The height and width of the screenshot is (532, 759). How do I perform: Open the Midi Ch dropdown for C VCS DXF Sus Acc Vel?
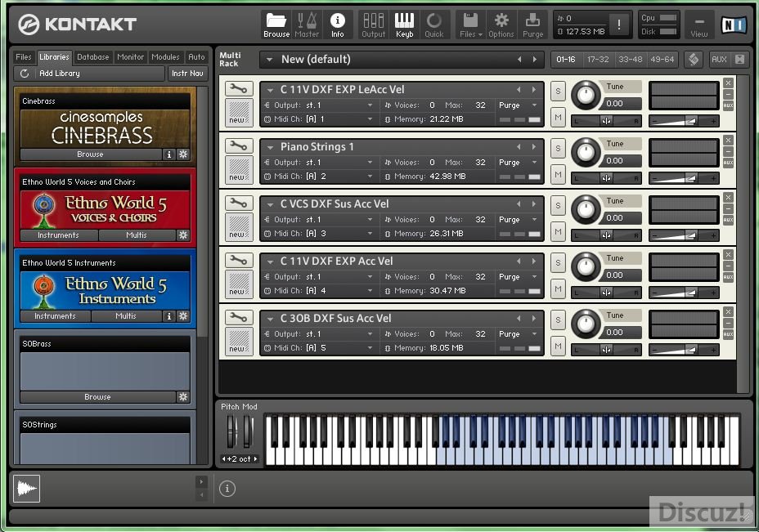pyautogui.click(x=370, y=234)
